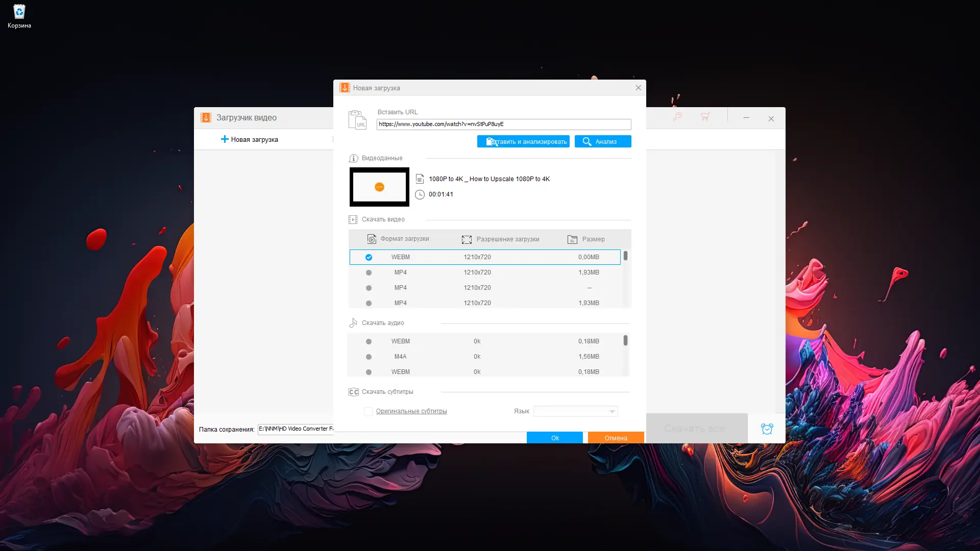Click the Скачать субтитры CC icon

(353, 392)
